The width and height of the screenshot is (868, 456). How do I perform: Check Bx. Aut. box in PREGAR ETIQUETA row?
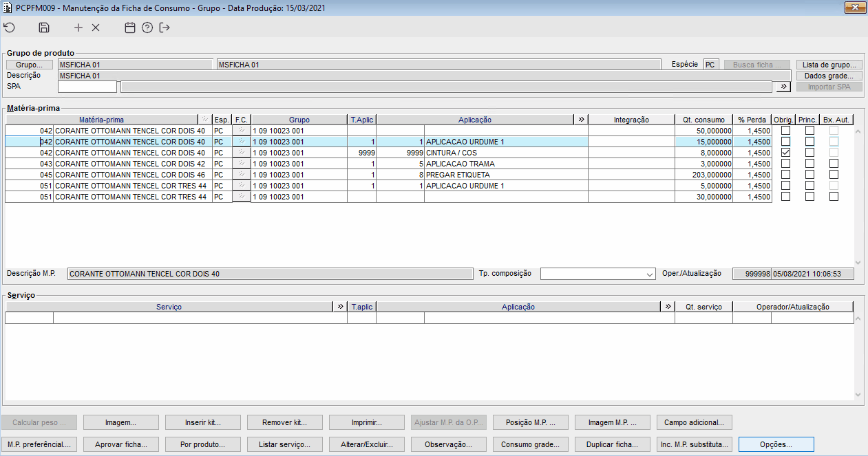tap(834, 174)
